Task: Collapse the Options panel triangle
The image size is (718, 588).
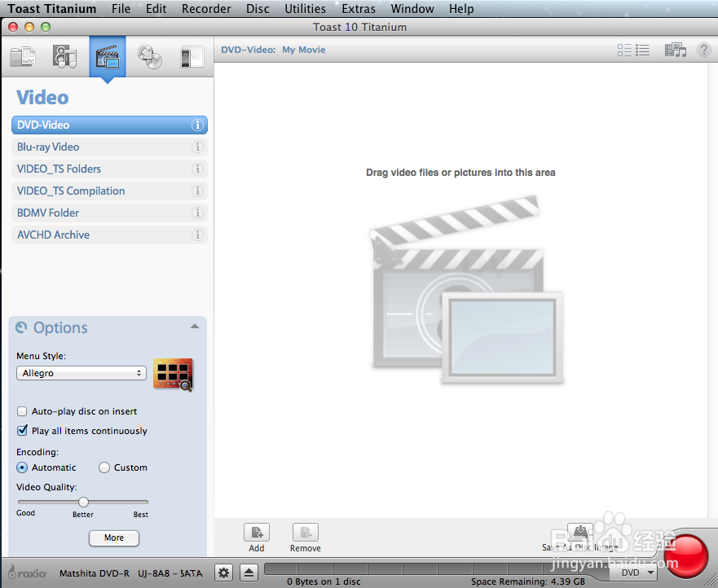Action: [x=195, y=327]
